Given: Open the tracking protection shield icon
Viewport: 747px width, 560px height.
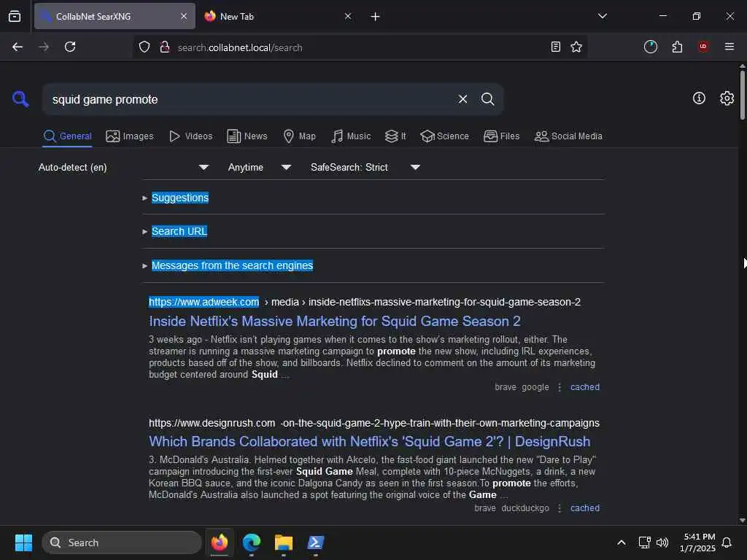Looking at the screenshot, I should (144, 47).
